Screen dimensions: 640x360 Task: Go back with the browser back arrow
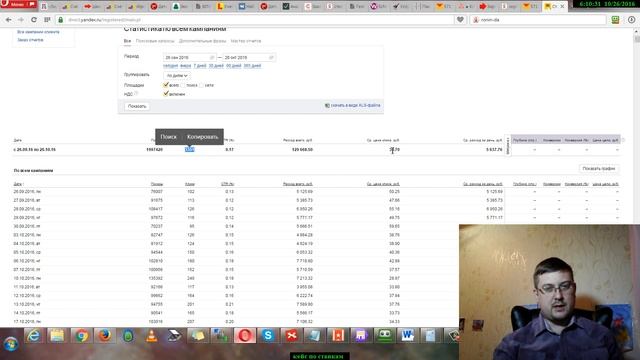(9, 20)
